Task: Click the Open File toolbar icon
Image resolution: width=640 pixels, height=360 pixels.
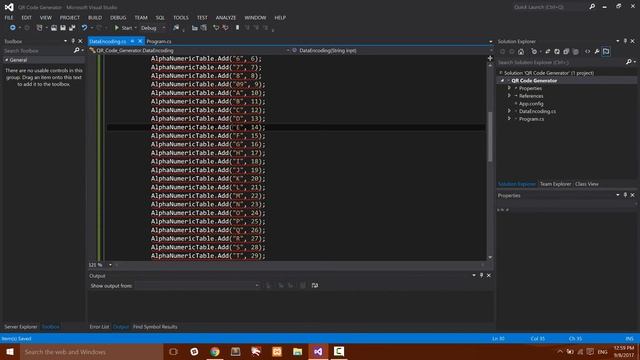Action: click(x=53, y=28)
